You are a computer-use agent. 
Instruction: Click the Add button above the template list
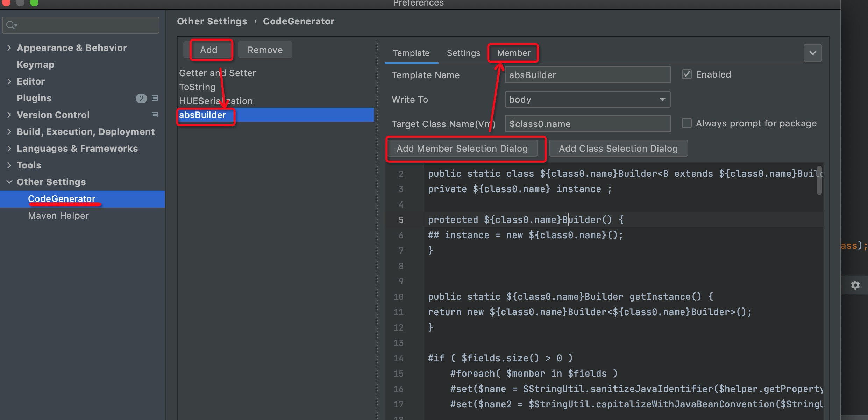tap(209, 50)
